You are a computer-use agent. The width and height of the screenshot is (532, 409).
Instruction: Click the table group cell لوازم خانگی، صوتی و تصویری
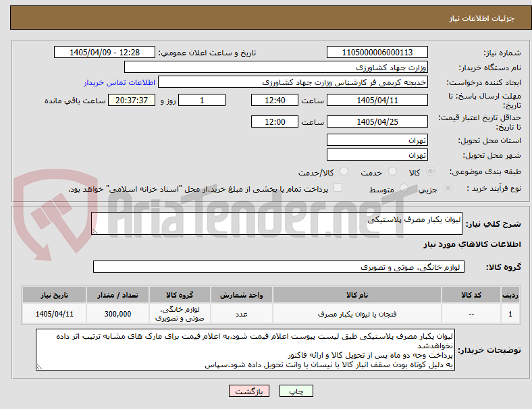180,314
